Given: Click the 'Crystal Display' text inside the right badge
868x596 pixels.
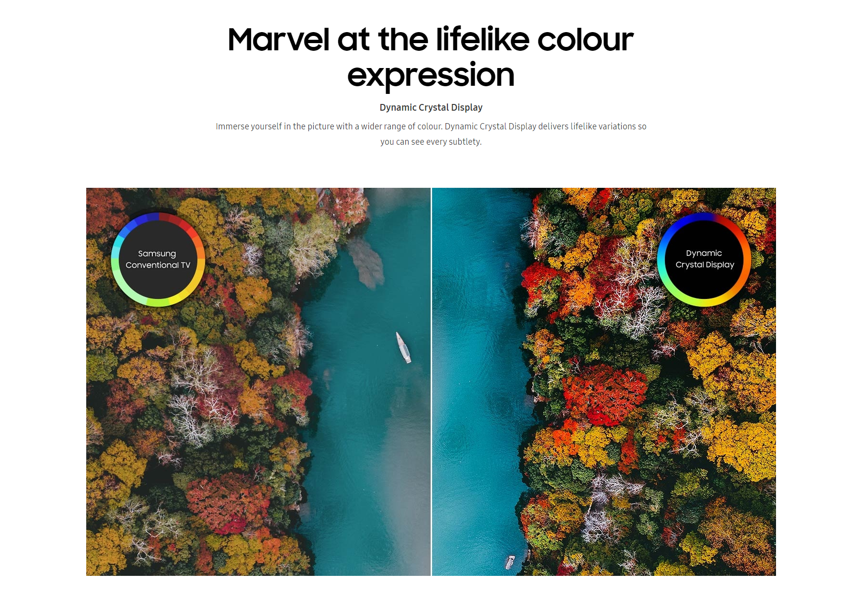Looking at the screenshot, I should tap(705, 264).
